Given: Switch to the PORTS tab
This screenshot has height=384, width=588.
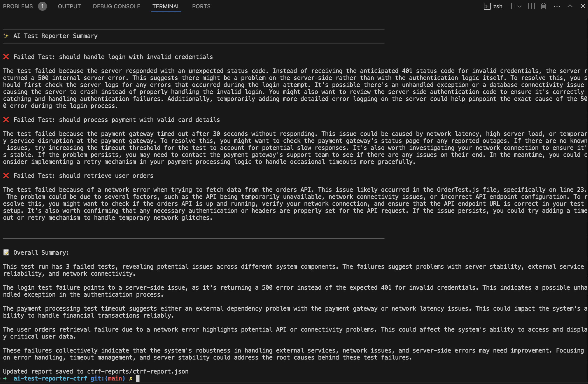Looking at the screenshot, I should [x=201, y=6].
